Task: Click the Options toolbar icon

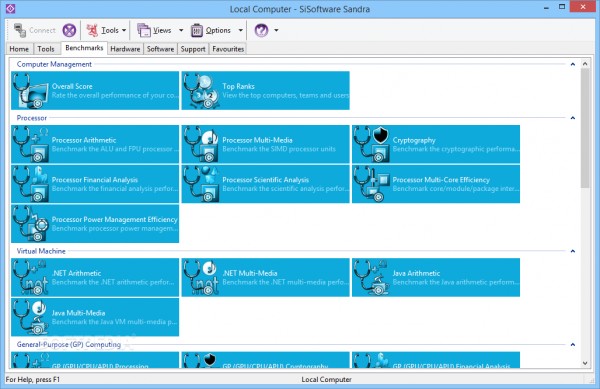Action: click(x=197, y=30)
